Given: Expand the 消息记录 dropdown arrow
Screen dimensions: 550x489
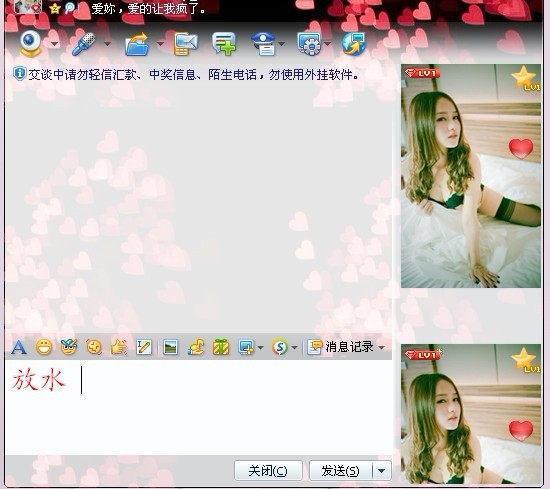Looking at the screenshot, I should (x=381, y=347).
